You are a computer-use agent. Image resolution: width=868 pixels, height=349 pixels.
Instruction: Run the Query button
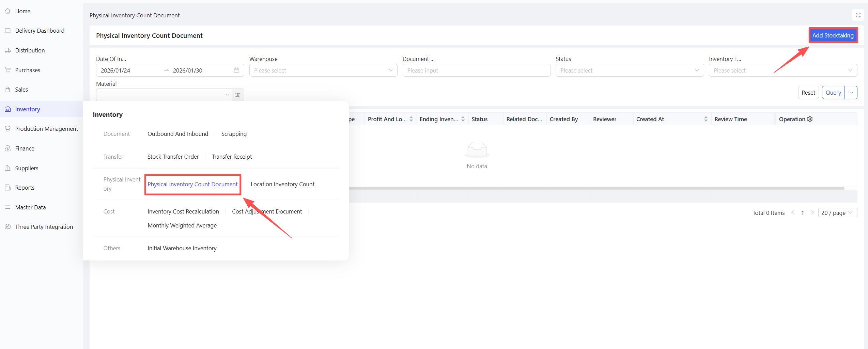pyautogui.click(x=833, y=93)
